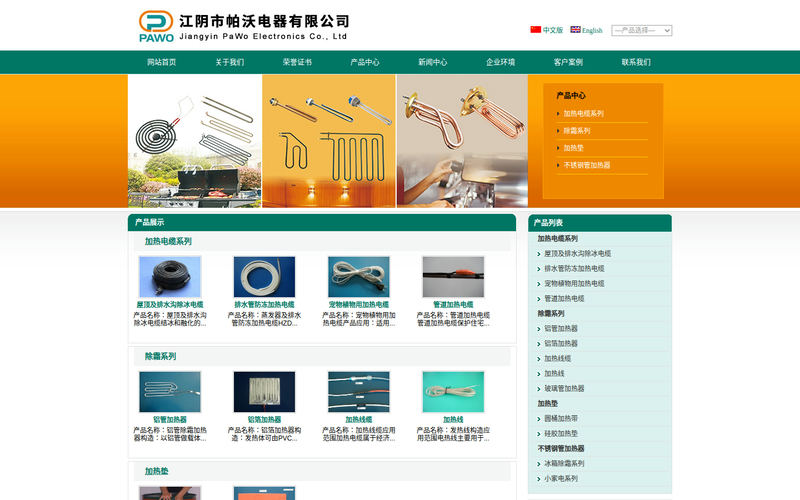800x500 pixels.
Task: Select 加热垫 in orange 产品中心 panel
Action: tap(573, 148)
